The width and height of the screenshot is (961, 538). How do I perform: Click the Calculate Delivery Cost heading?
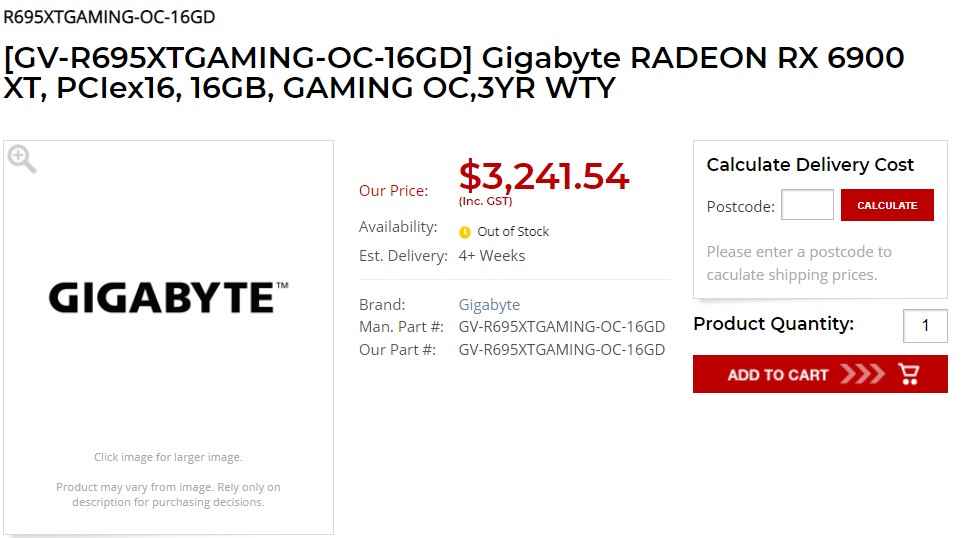point(810,165)
